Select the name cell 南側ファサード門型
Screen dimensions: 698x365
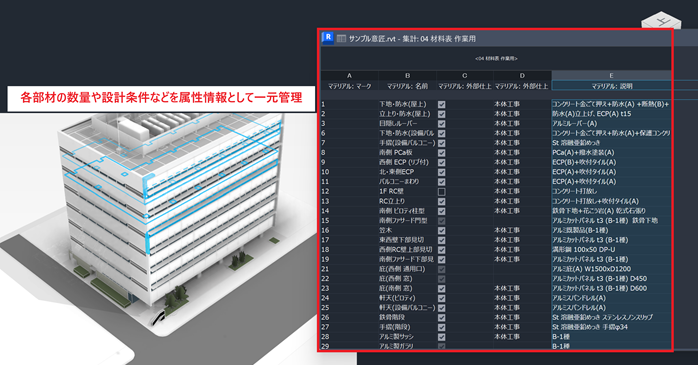coord(407,221)
